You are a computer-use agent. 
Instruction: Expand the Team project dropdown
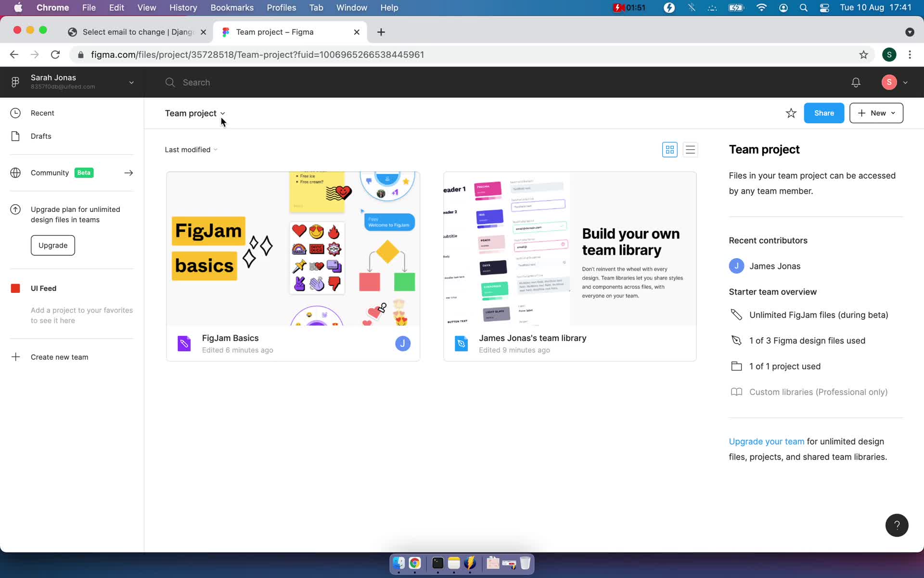tap(223, 113)
